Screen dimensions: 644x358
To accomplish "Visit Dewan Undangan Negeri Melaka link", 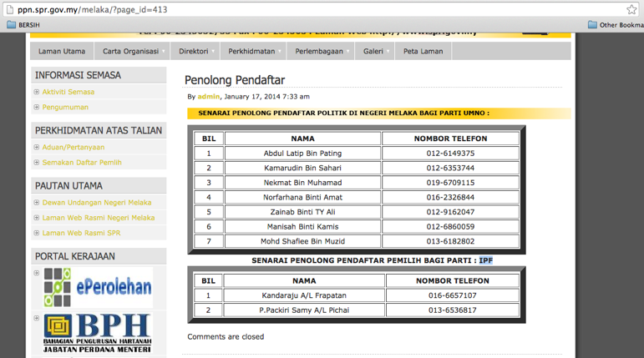I will click(97, 203).
